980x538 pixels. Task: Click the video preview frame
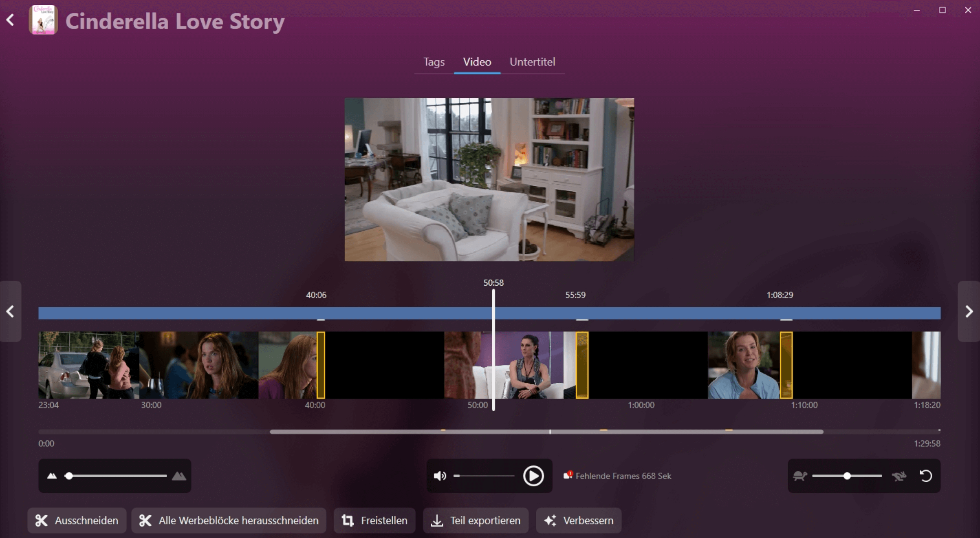pyautogui.click(x=489, y=179)
